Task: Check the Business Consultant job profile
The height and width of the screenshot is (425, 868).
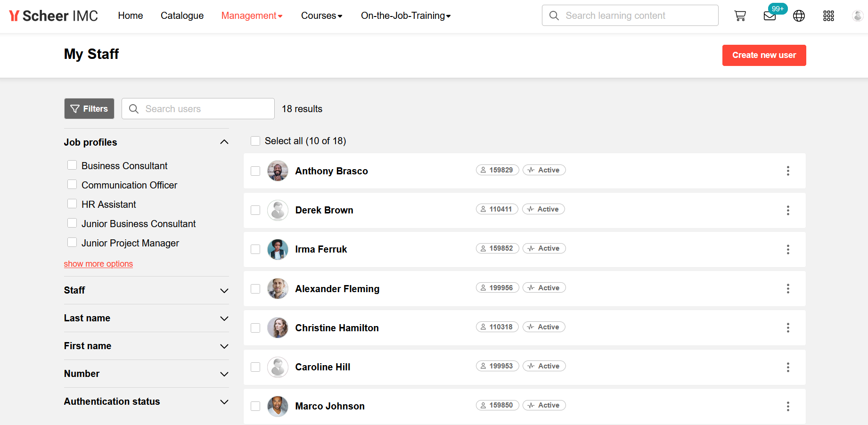Action: click(72, 165)
